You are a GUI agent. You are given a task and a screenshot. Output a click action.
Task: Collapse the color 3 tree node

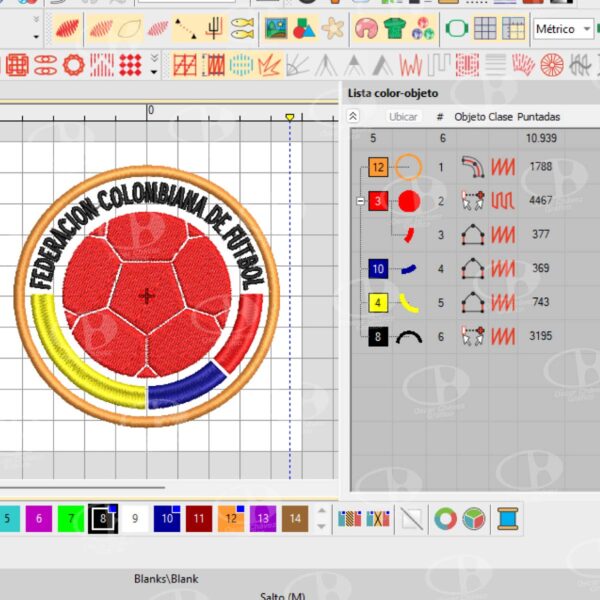coord(360,202)
